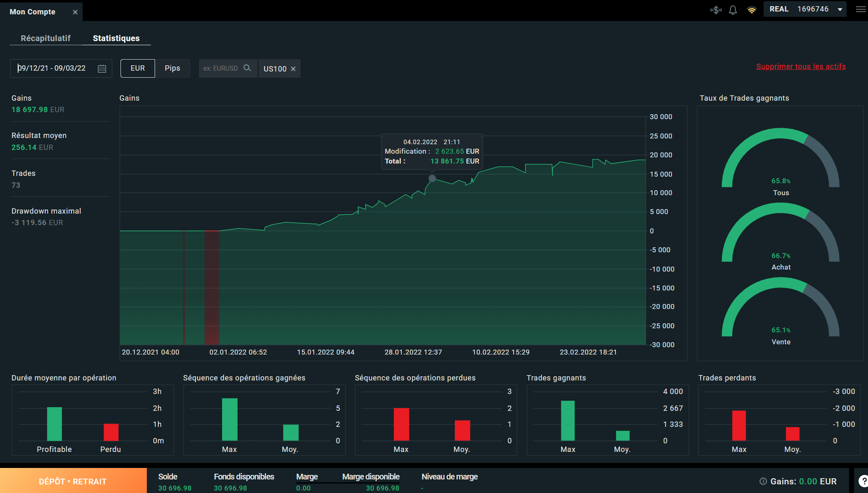Switch display to Pips

click(172, 68)
